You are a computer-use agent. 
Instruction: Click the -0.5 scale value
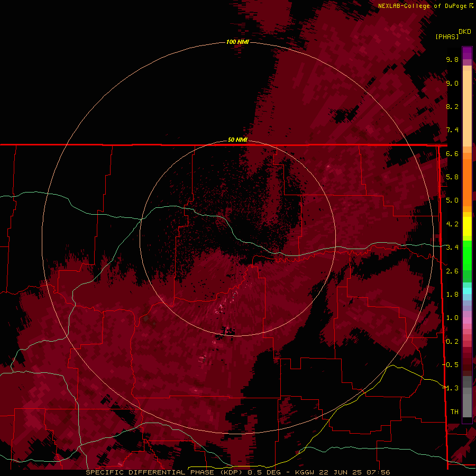(x=451, y=365)
